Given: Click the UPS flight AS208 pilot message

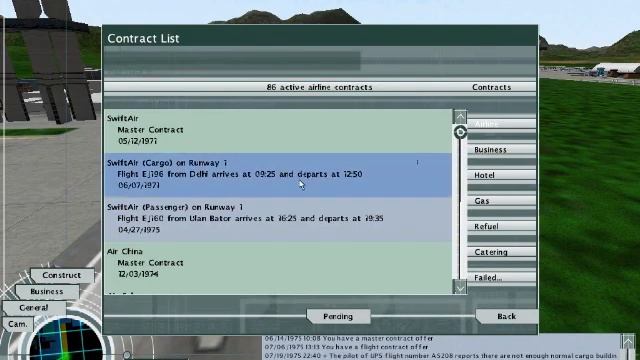Looking at the screenshot, I should click(x=440, y=356).
